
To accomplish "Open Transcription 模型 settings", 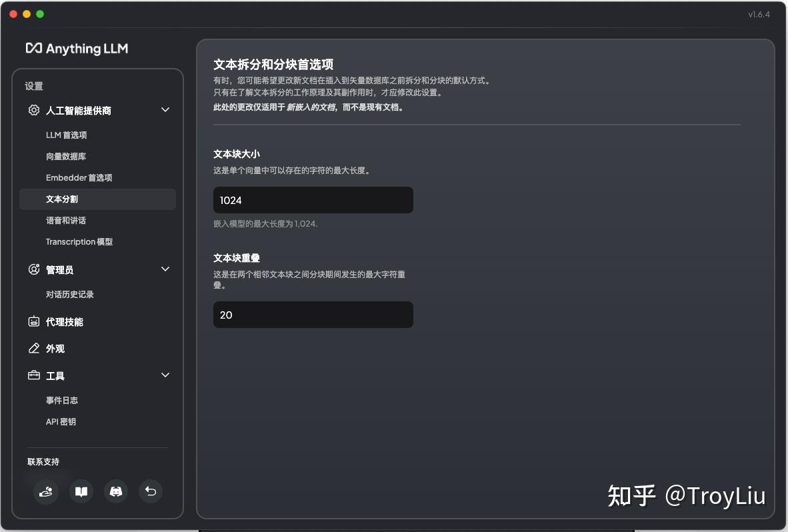I will (x=79, y=241).
